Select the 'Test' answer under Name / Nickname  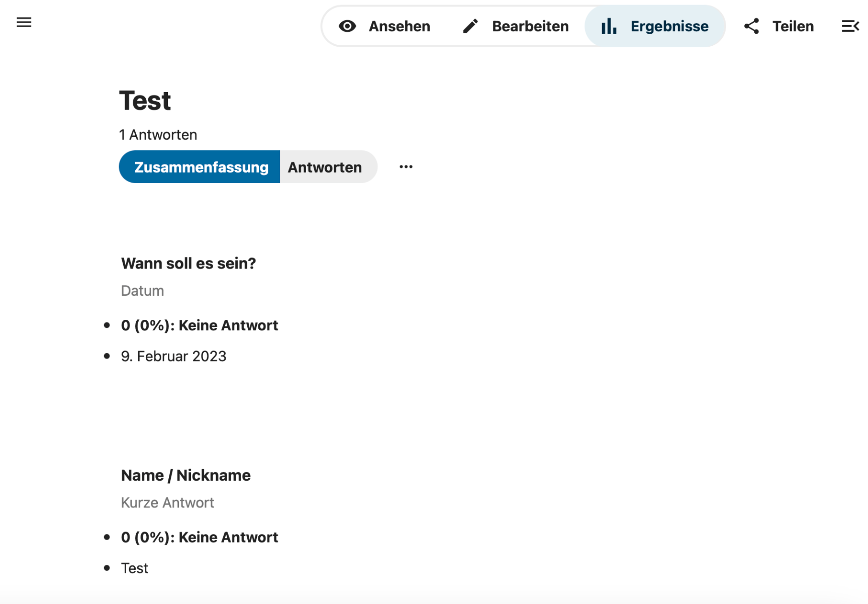(x=135, y=568)
